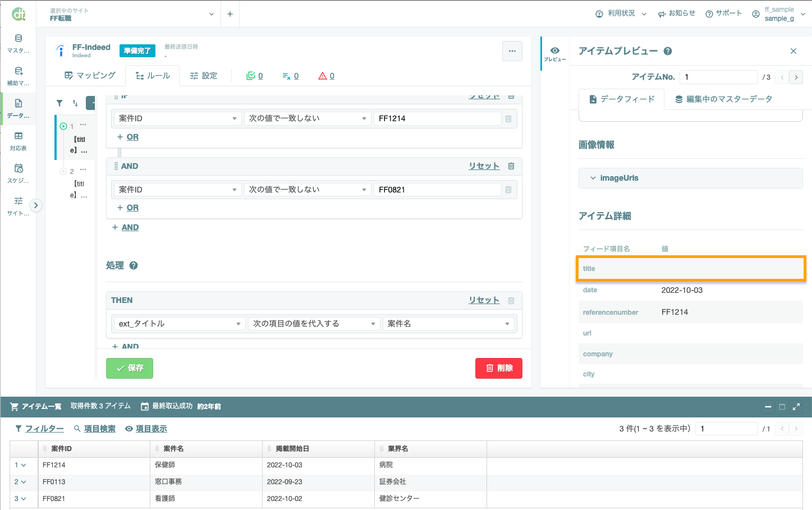
Task: Toggle rule 1 green enabled status icon
Action: coord(63,126)
